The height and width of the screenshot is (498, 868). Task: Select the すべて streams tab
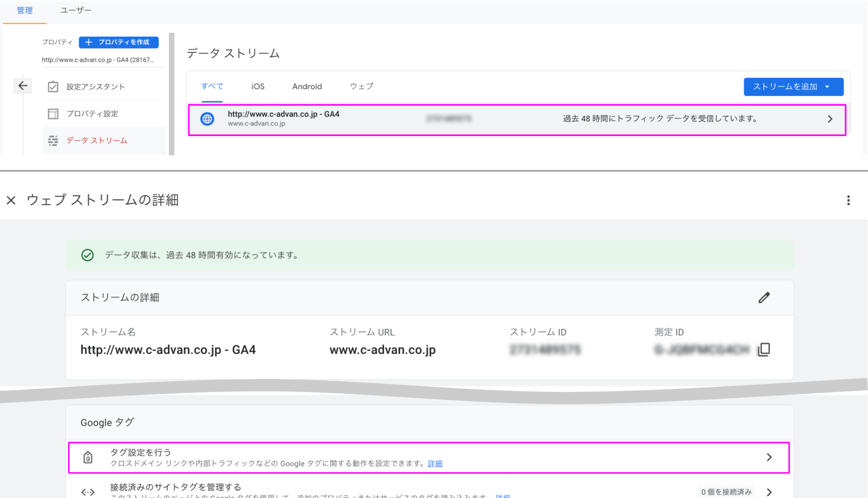212,86
